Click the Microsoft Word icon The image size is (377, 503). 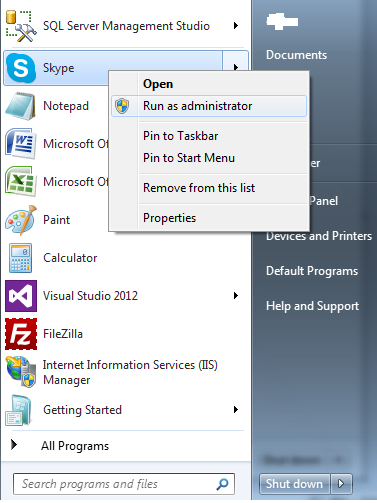coord(21,144)
